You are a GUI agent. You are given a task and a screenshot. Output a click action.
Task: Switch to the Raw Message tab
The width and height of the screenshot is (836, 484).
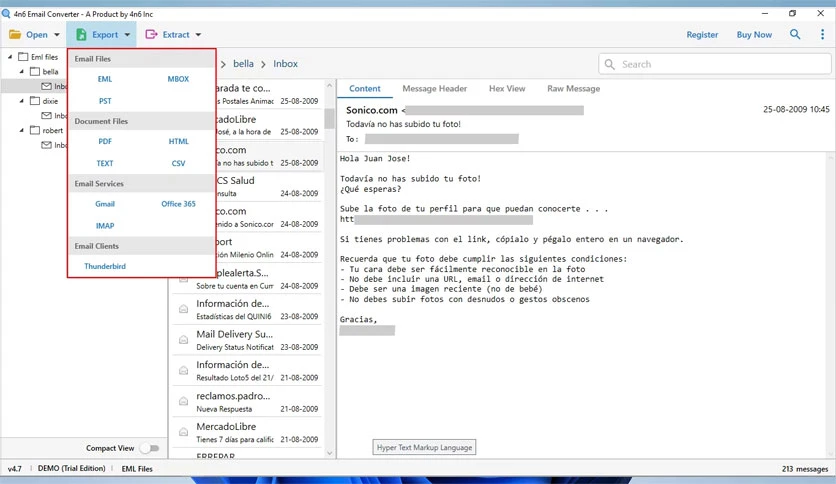574,88
